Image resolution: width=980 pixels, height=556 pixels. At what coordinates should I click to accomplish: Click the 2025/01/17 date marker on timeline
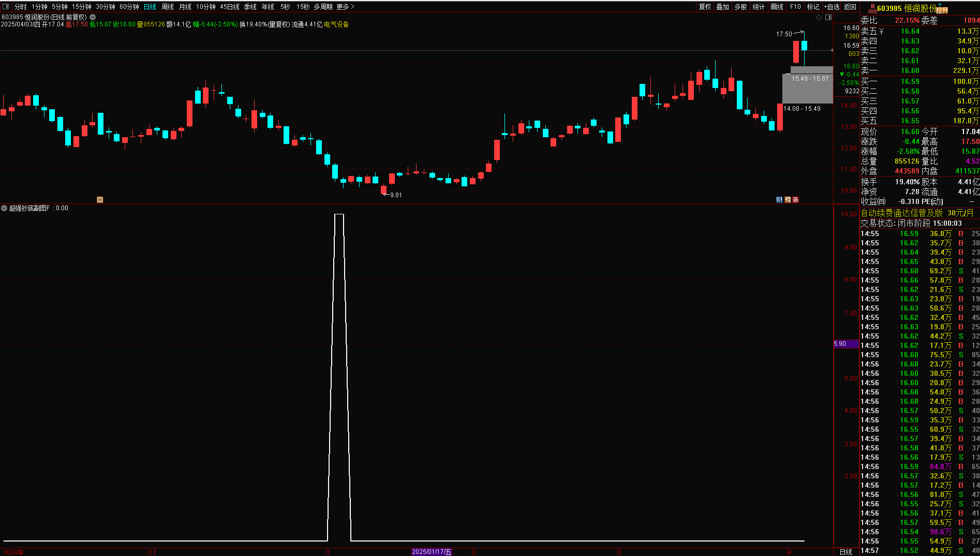click(x=432, y=552)
